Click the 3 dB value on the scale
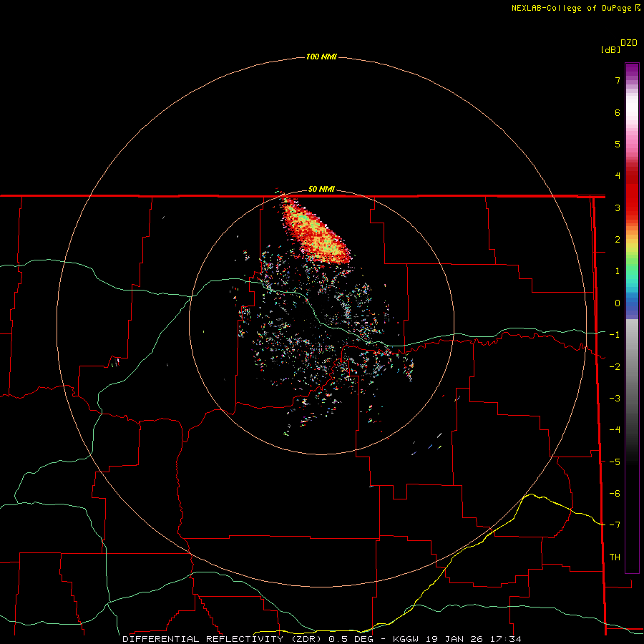 (618, 208)
